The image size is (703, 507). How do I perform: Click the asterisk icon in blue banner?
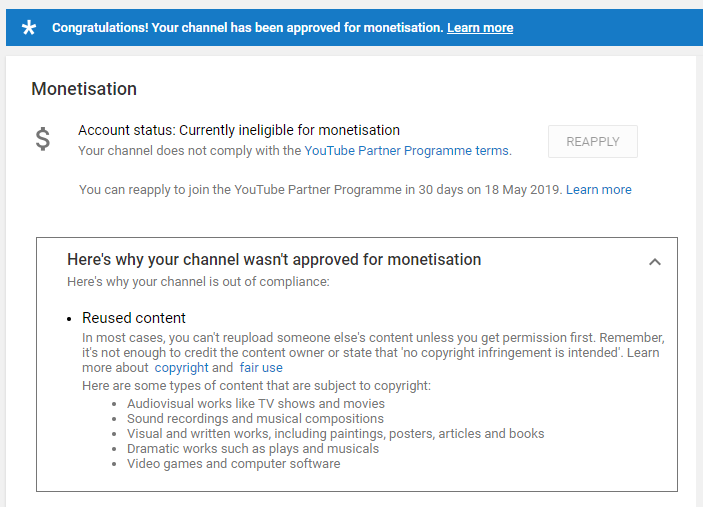point(29,28)
